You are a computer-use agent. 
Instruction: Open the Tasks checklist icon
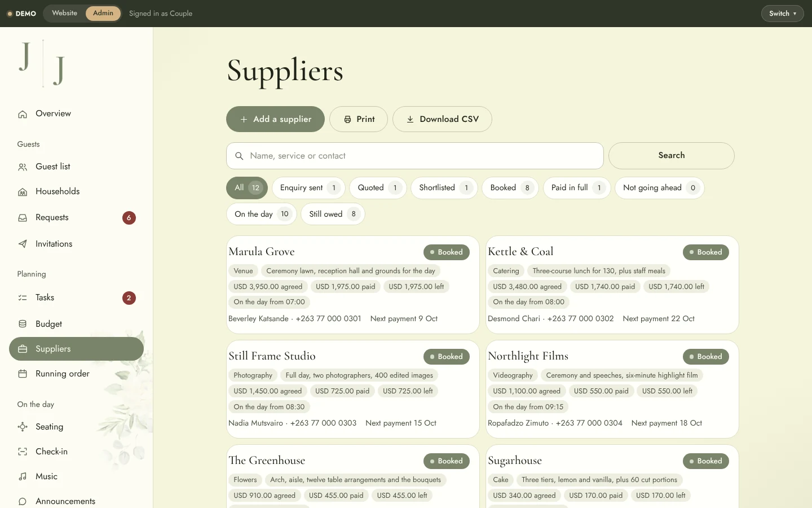pos(23,298)
